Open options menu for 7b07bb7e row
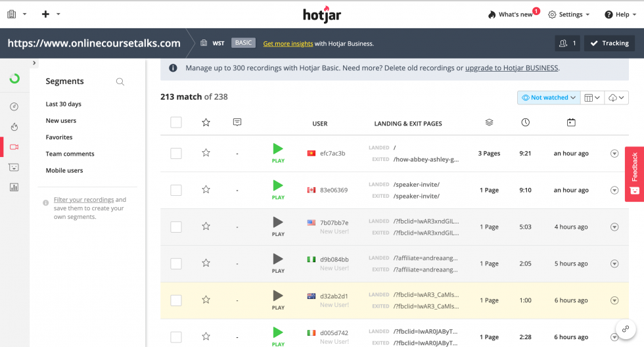644x347 pixels. [x=614, y=227]
